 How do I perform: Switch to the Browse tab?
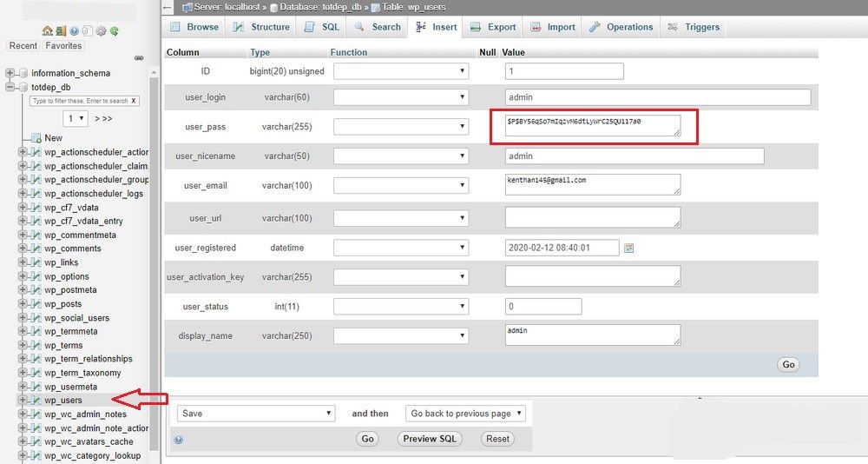tap(194, 27)
